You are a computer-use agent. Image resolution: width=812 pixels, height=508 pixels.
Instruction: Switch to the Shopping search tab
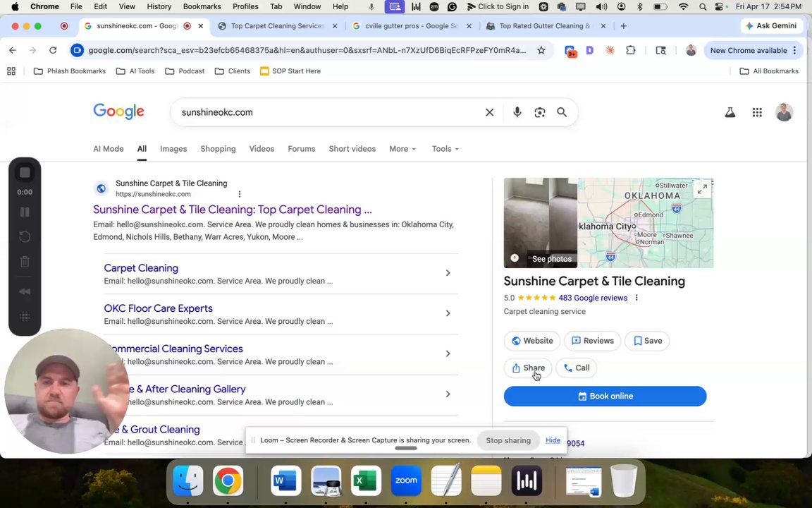click(x=218, y=149)
